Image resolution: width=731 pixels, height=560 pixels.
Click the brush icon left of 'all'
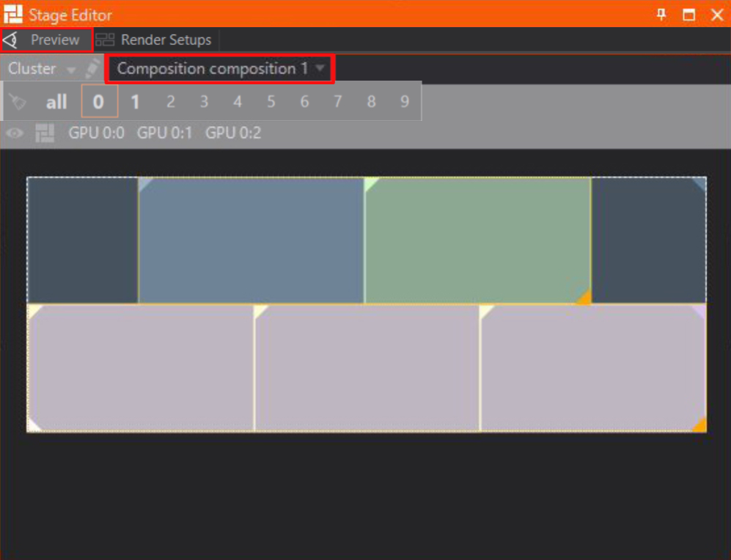click(18, 102)
